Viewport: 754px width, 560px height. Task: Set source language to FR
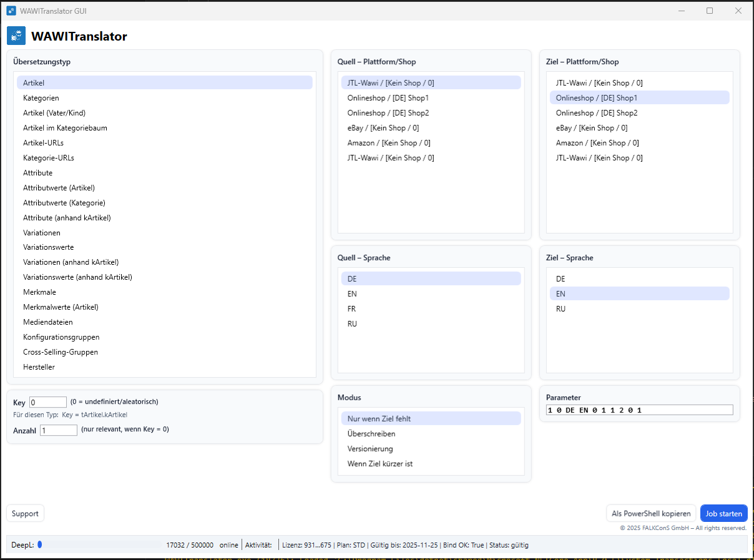(353, 309)
